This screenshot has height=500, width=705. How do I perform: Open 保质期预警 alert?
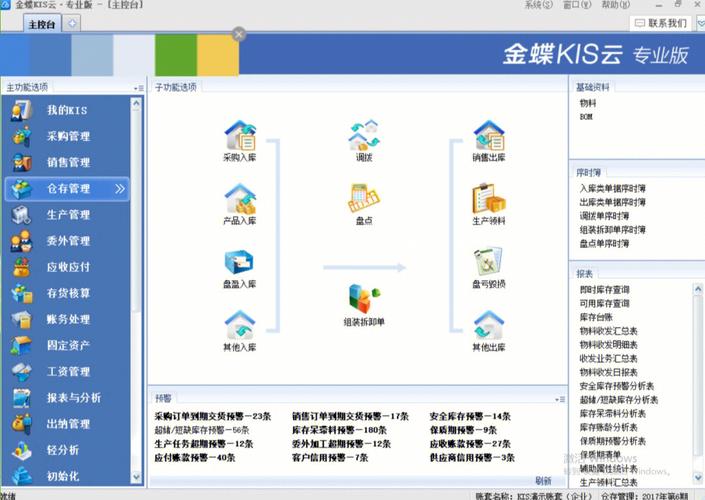click(463, 430)
